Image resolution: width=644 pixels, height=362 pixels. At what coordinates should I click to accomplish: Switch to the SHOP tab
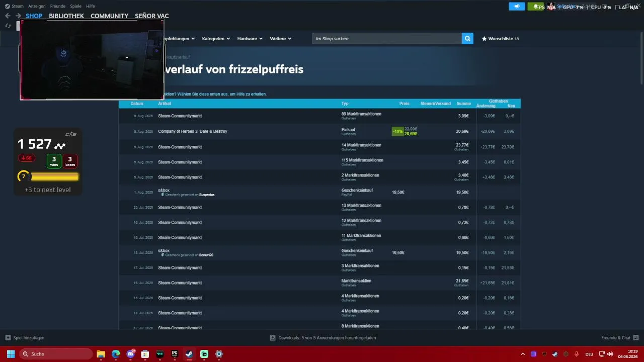point(34,16)
